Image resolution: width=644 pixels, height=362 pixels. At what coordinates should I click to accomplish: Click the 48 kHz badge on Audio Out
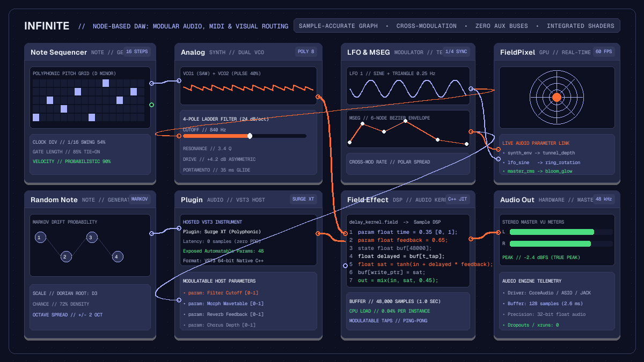(x=604, y=199)
